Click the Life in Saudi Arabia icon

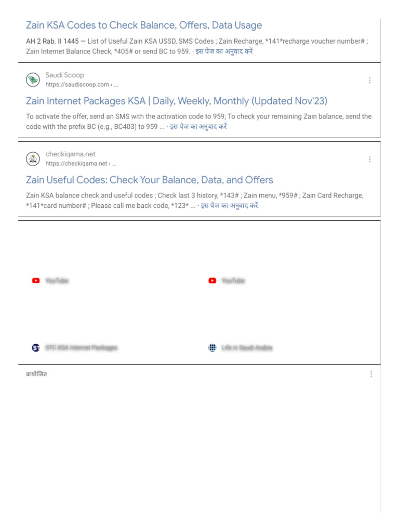pos(212,348)
